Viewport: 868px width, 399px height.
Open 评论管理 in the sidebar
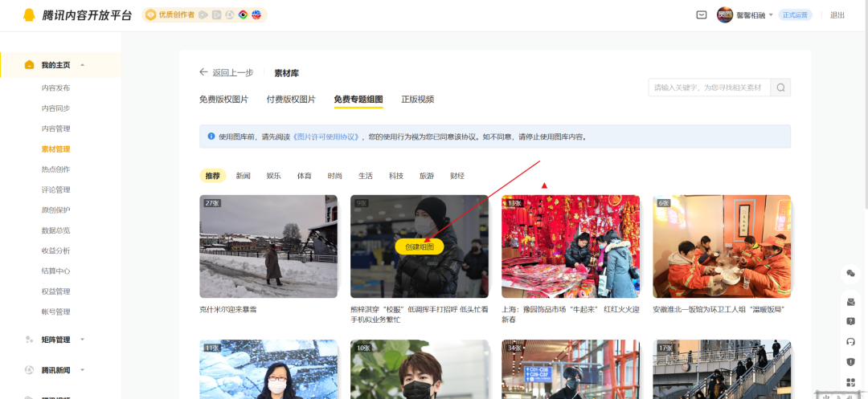coord(56,189)
